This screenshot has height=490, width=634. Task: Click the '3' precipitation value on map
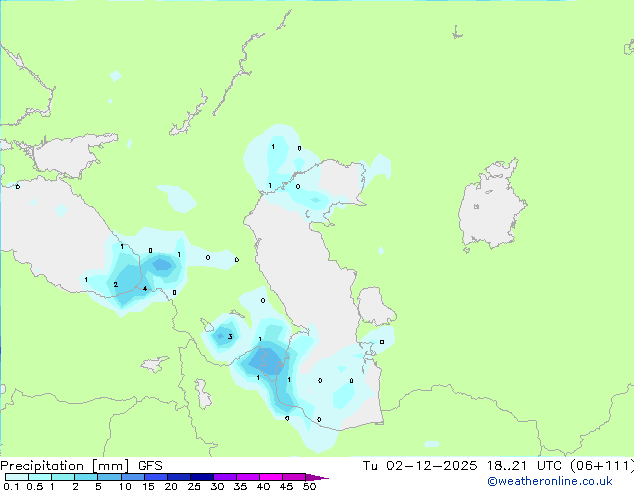click(230, 336)
